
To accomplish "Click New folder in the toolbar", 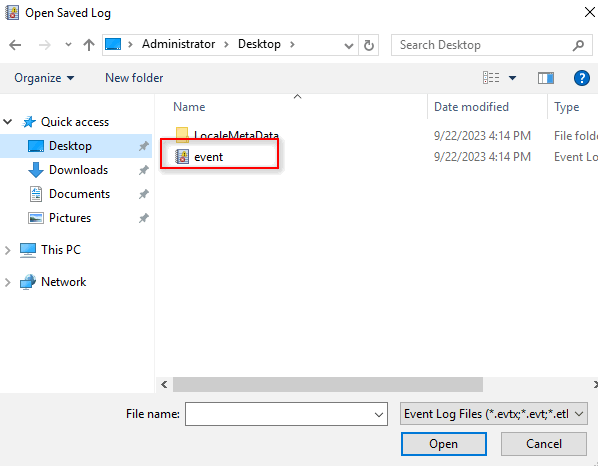I will [x=134, y=78].
